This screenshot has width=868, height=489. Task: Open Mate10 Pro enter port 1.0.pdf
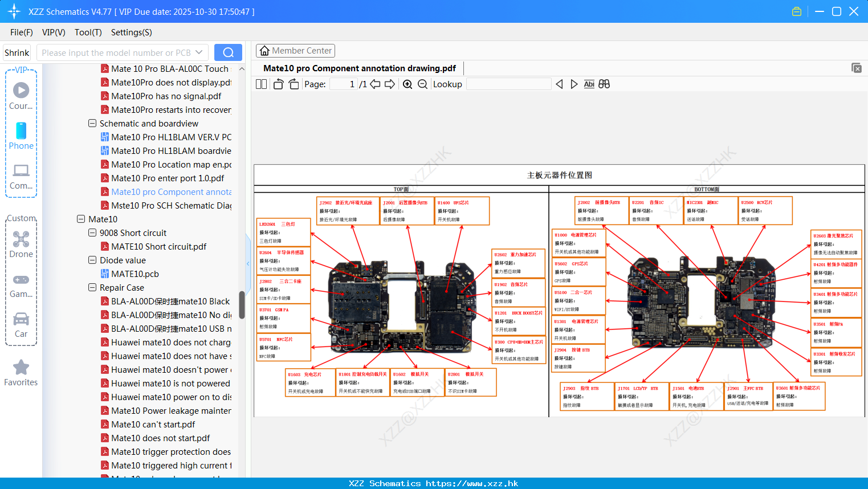point(162,178)
